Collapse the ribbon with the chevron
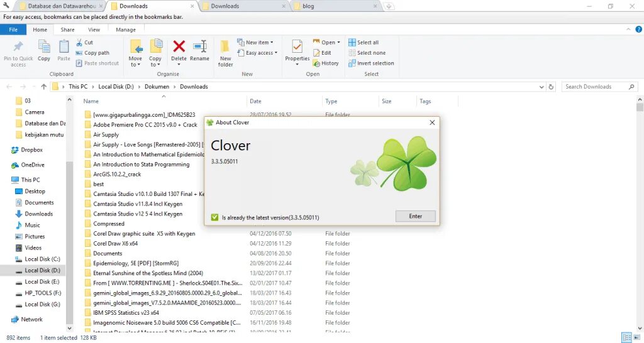Screen dimensions: 644x343 point(628,29)
